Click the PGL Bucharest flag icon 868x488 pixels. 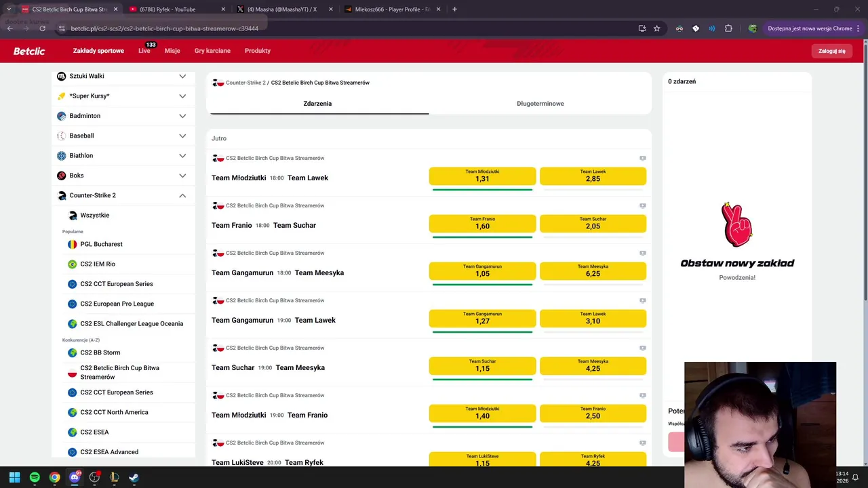coord(73,244)
